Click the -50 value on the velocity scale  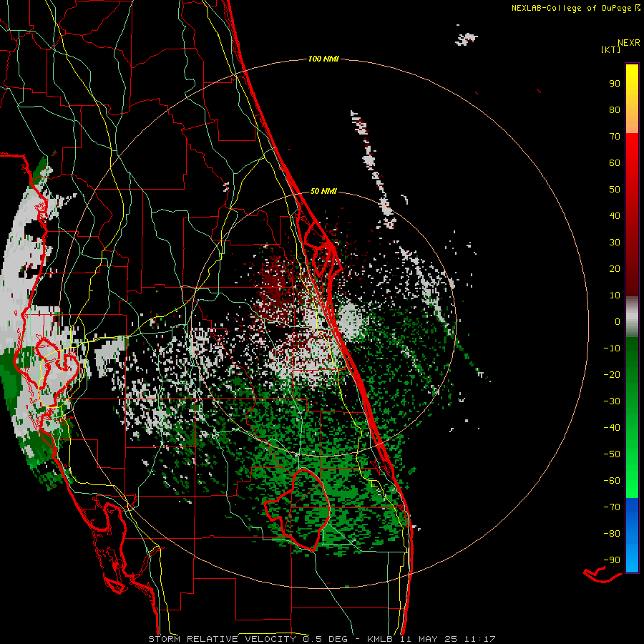[x=612, y=454]
